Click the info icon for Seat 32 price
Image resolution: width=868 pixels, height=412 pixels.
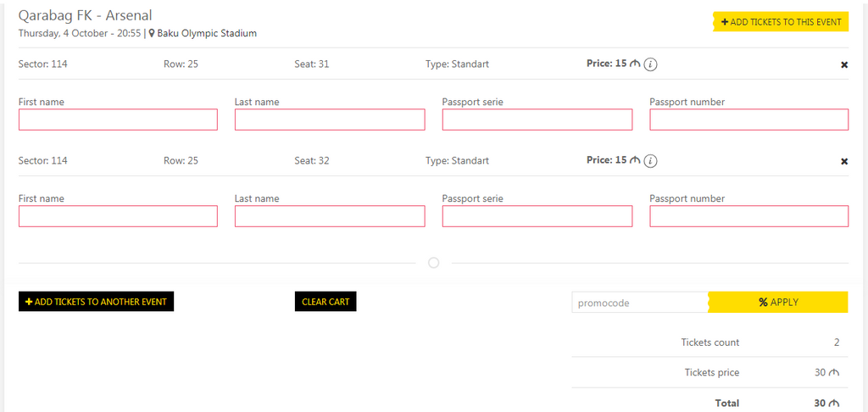pos(652,161)
